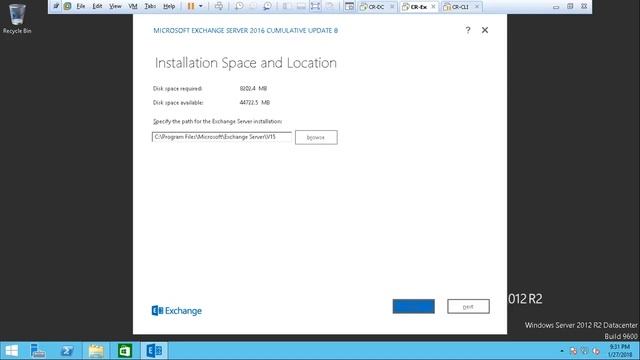The height and width of the screenshot is (360, 640).
Task: Click the "Disk space available" label
Action: [x=178, y=103]
